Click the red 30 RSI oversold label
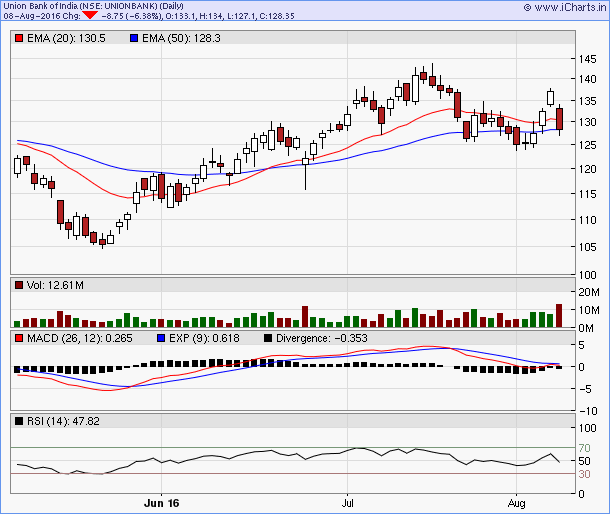Viewport: 610px width, 514px height. 584,474
